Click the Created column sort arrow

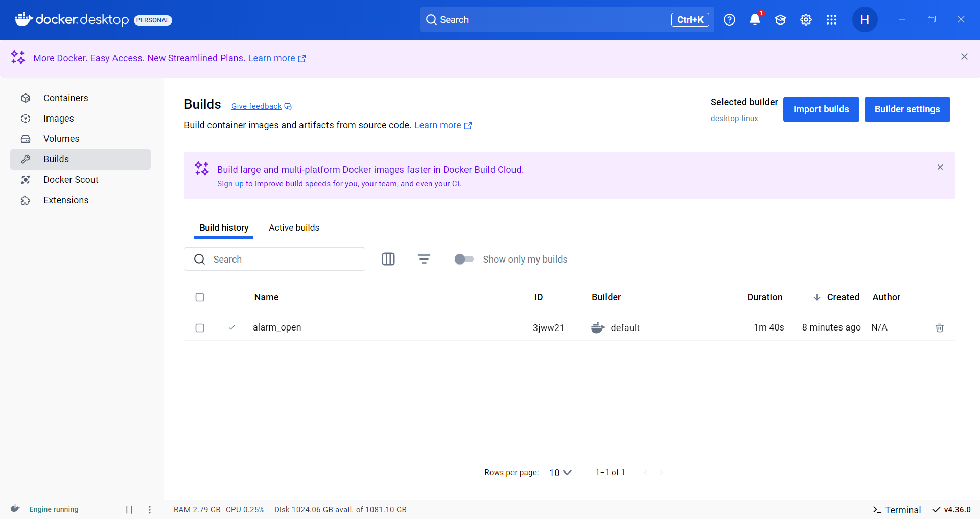point(816,297)
